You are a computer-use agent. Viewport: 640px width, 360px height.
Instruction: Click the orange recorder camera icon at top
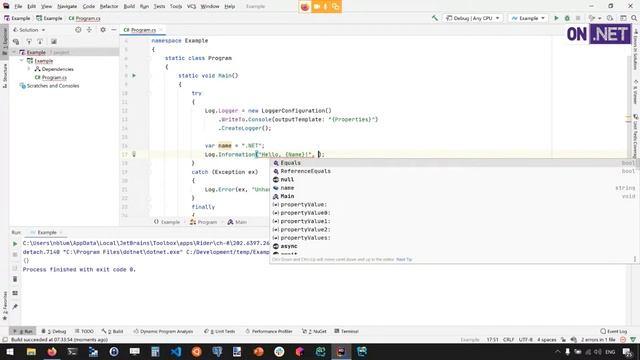[317, 7]
